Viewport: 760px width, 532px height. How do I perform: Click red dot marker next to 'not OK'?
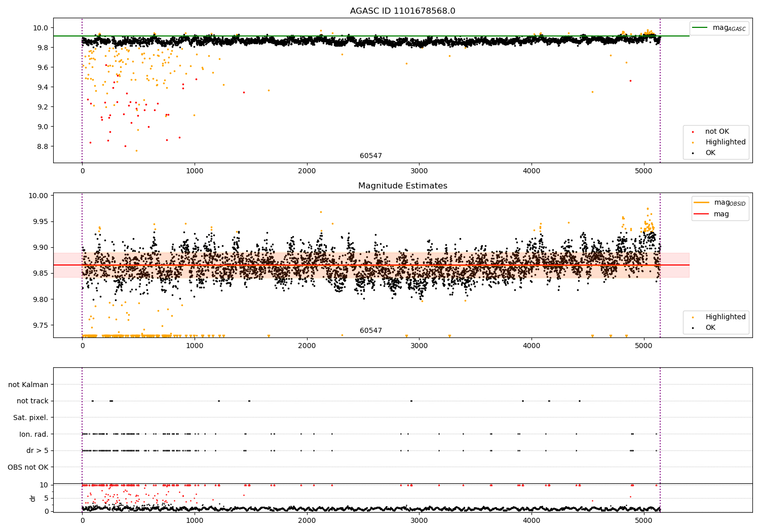point(693,132)
